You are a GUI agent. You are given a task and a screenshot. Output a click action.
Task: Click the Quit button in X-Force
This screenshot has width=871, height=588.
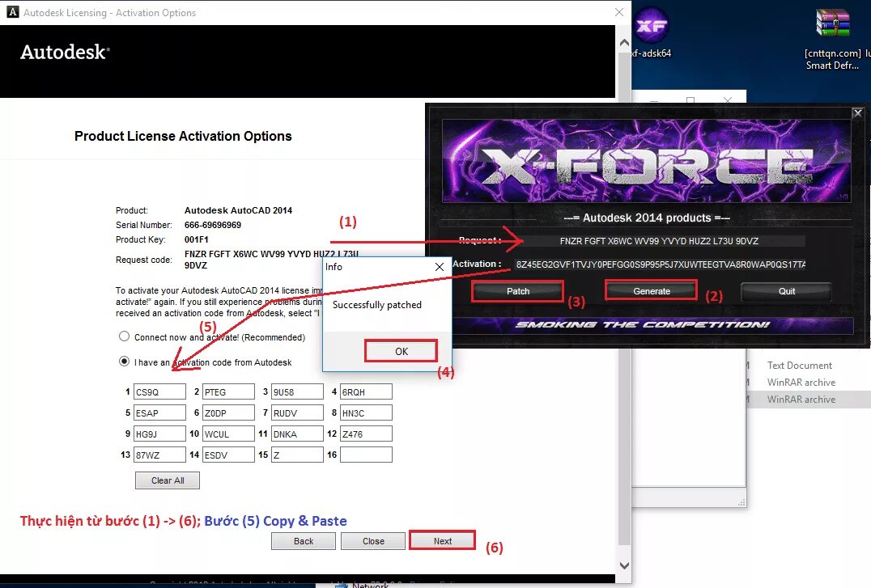[787, 291]
